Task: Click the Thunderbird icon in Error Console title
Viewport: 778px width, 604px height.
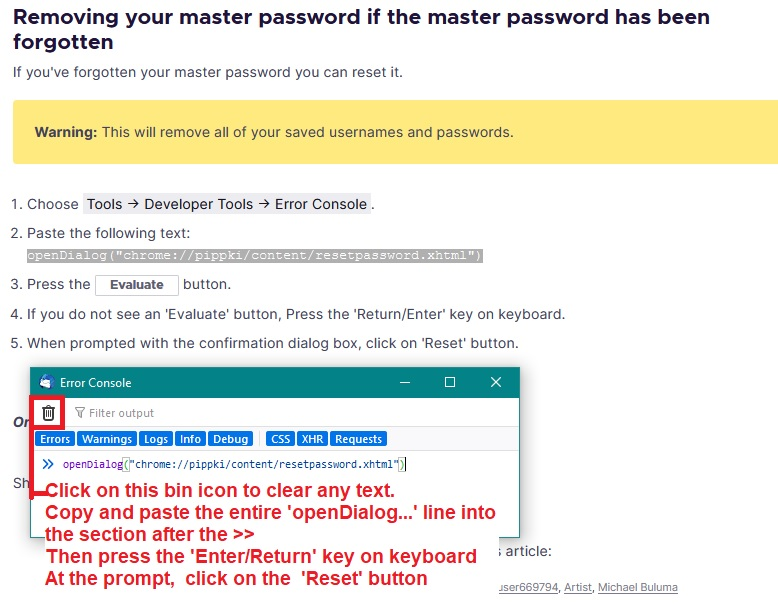Action: pos(47,382)
